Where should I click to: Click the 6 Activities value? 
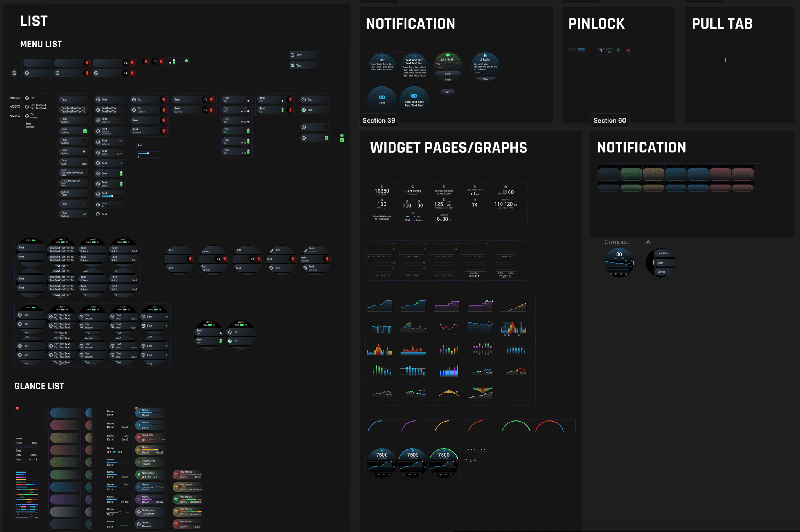pos(413,191)
